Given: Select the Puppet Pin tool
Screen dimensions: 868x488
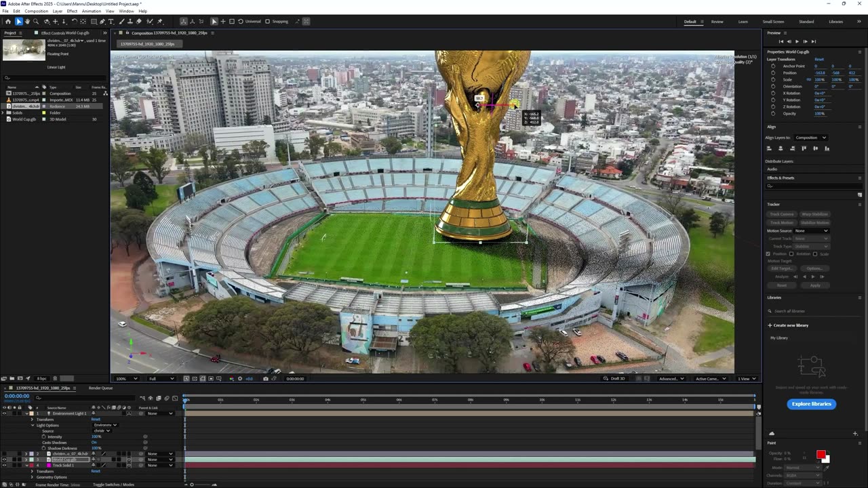Looking at the screenshot, I should click(159, 22).
